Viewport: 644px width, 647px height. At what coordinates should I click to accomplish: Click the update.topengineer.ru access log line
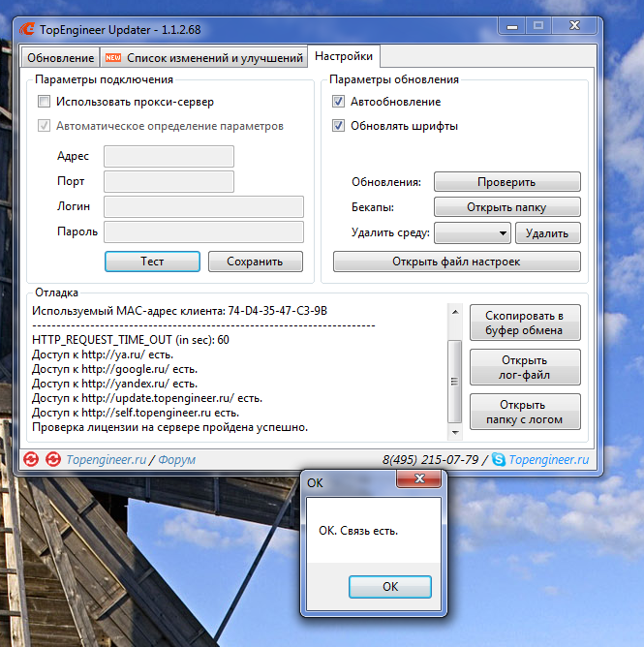147,398
